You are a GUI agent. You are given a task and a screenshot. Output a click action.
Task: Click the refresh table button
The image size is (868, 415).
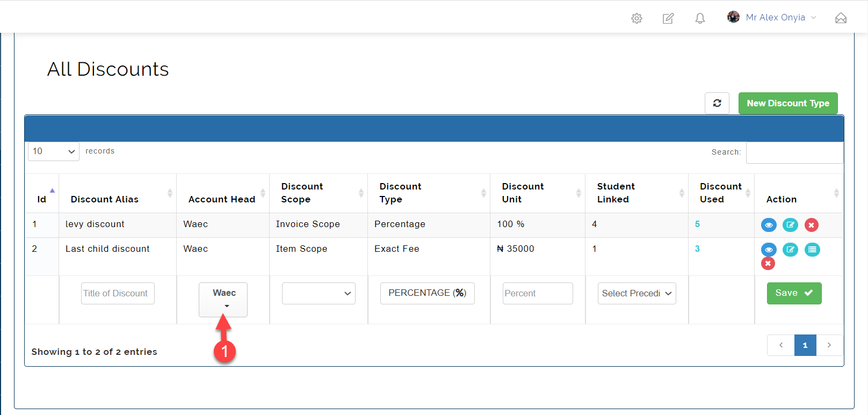point(717,103)
